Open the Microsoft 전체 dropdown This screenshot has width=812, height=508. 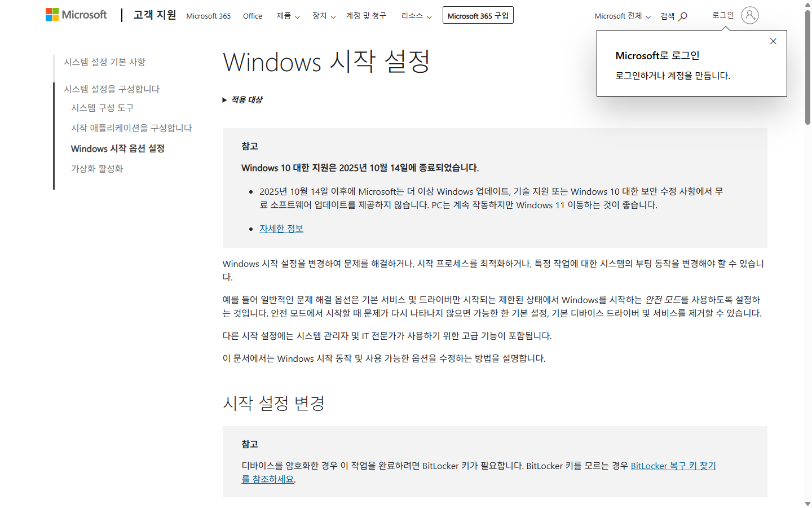click(x=623, y=16)
